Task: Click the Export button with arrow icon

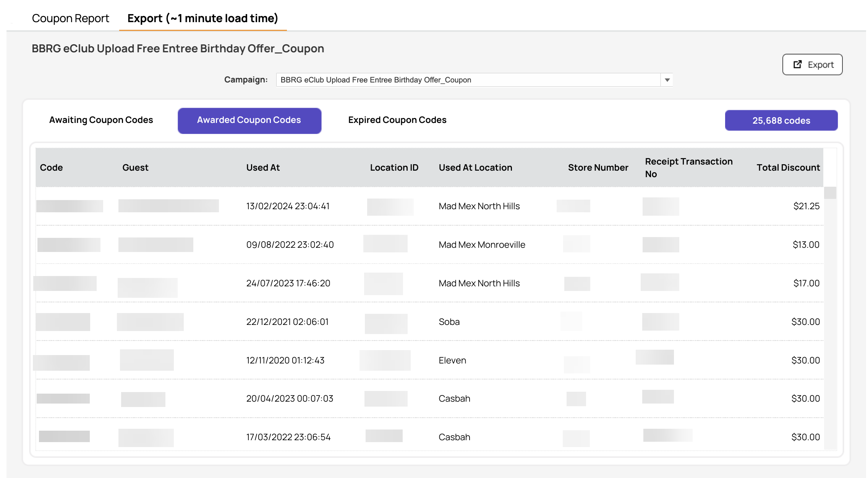Action: tap(812, 65)
